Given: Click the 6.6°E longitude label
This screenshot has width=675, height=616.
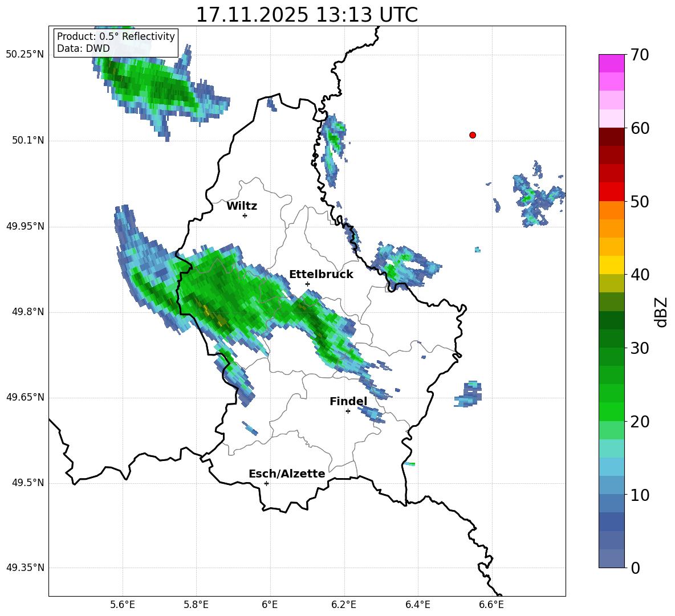Looking at the screenshot, I should [491, 605].
